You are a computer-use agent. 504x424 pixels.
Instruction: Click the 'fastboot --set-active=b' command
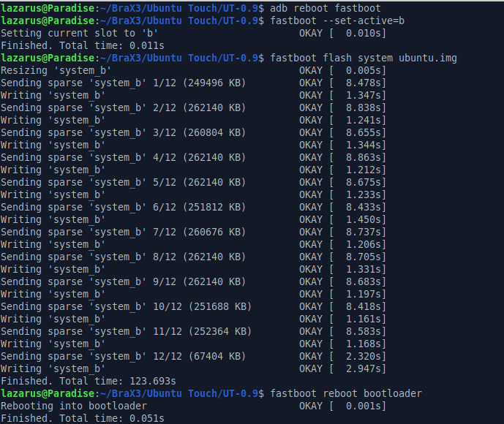pos(337,20)
